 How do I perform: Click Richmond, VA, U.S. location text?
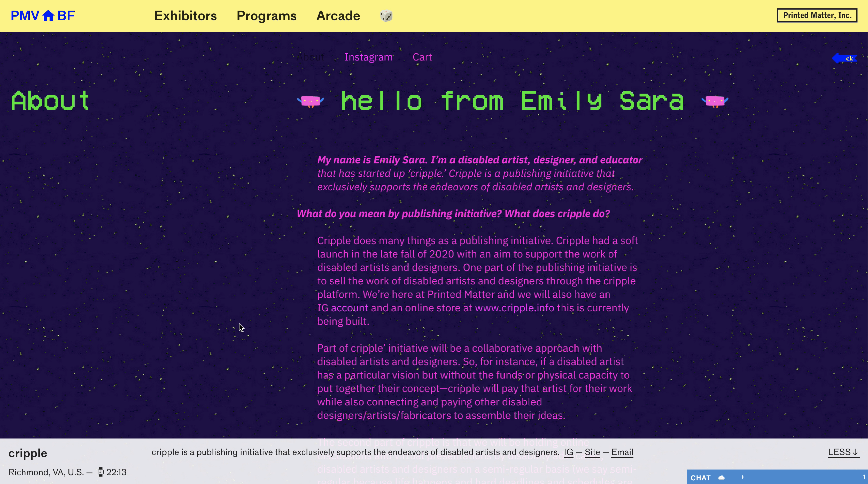[46, 472]
